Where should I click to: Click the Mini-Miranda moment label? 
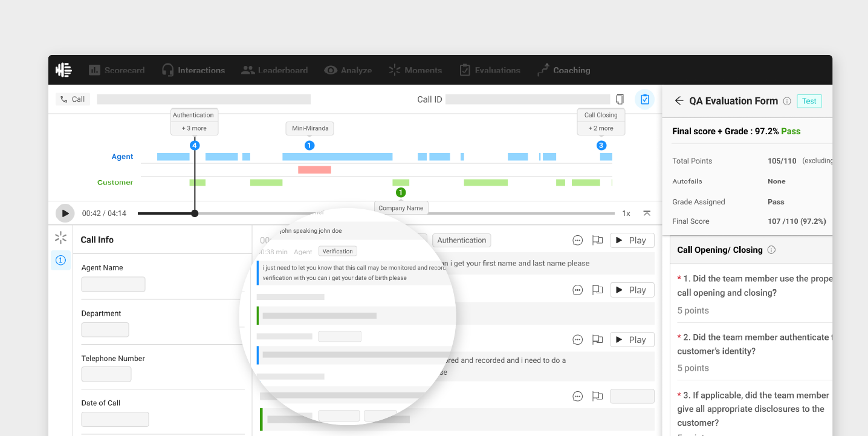pos(309,128)
